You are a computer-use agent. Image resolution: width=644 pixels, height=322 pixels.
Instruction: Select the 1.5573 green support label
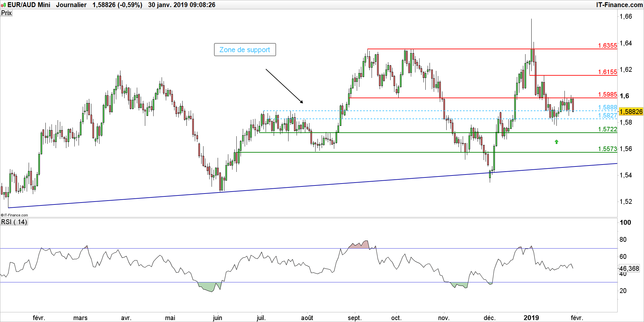pyautogui.click(x=607, y=149)
